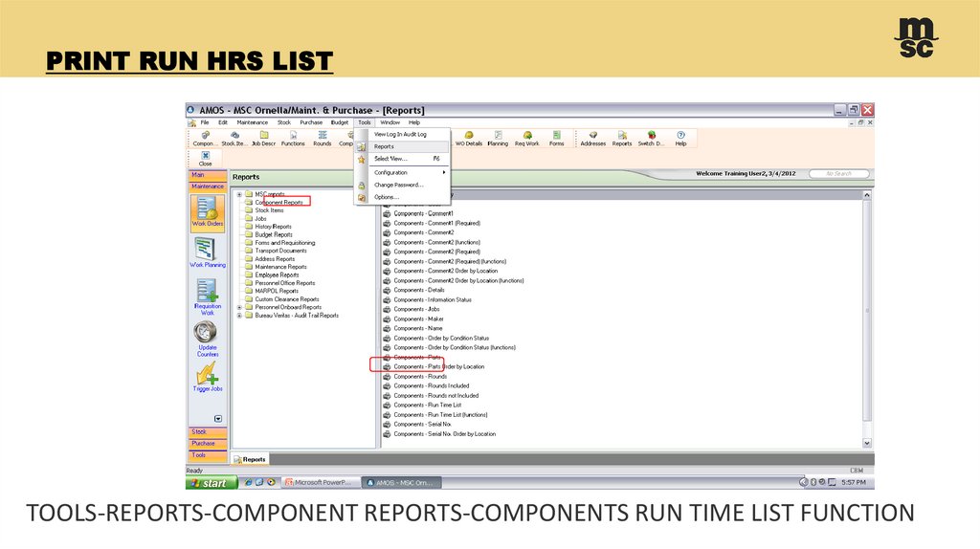This screenshot has width=980, height=549.
Task: Open the Req Work toolbar icon
Action: click(527, 139)
